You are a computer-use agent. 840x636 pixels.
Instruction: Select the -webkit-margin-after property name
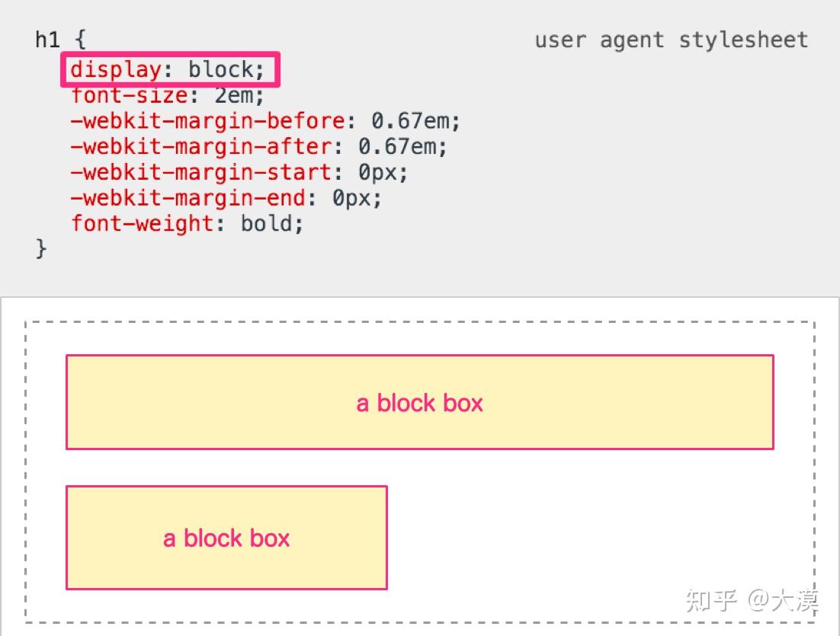(201, 146)
